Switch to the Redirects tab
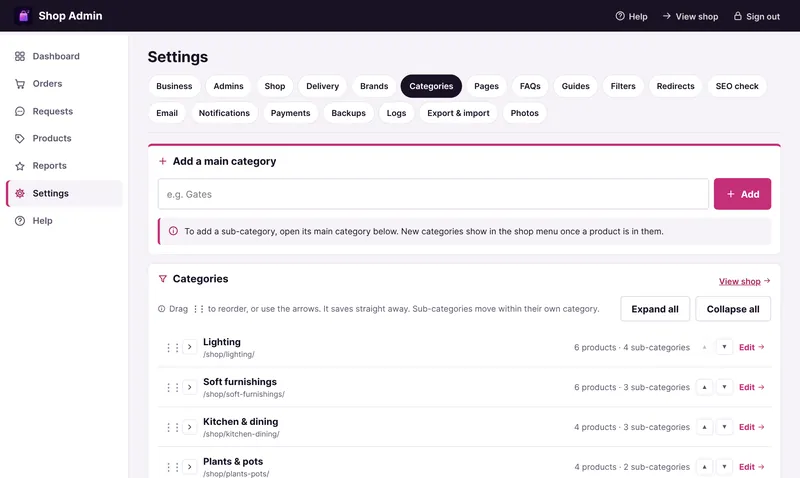The image size is (800, 478). pyautogui.click(x=676, y=86)
